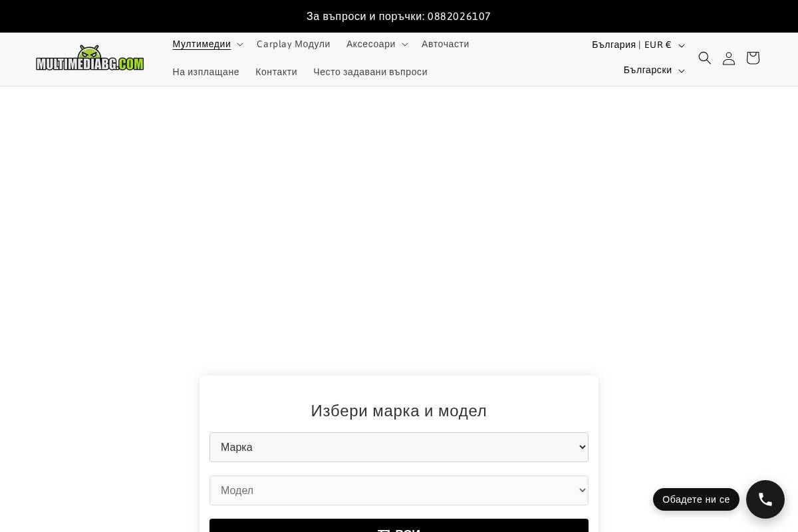Image resolution: width=798 pixels, height=532 pixels.
Task: Click the phone call floating button
Action: [x=765, y=499]
